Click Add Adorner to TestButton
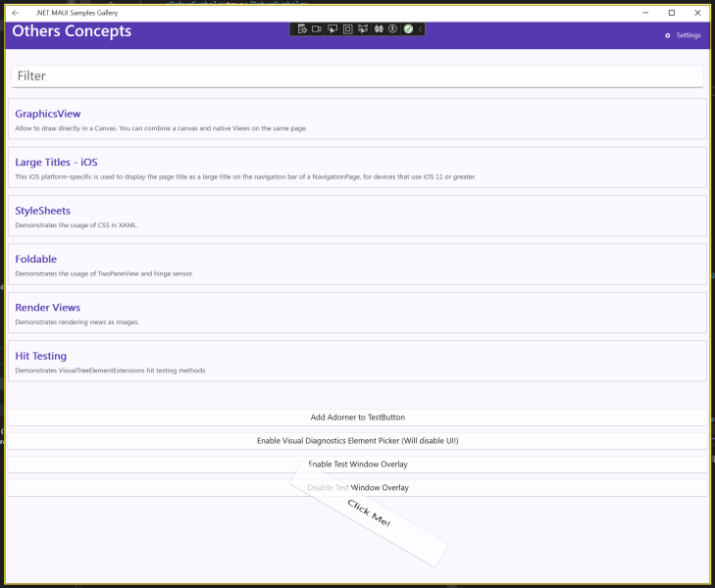The width and height of the screenshot is (715, 588). click(357, 417)
